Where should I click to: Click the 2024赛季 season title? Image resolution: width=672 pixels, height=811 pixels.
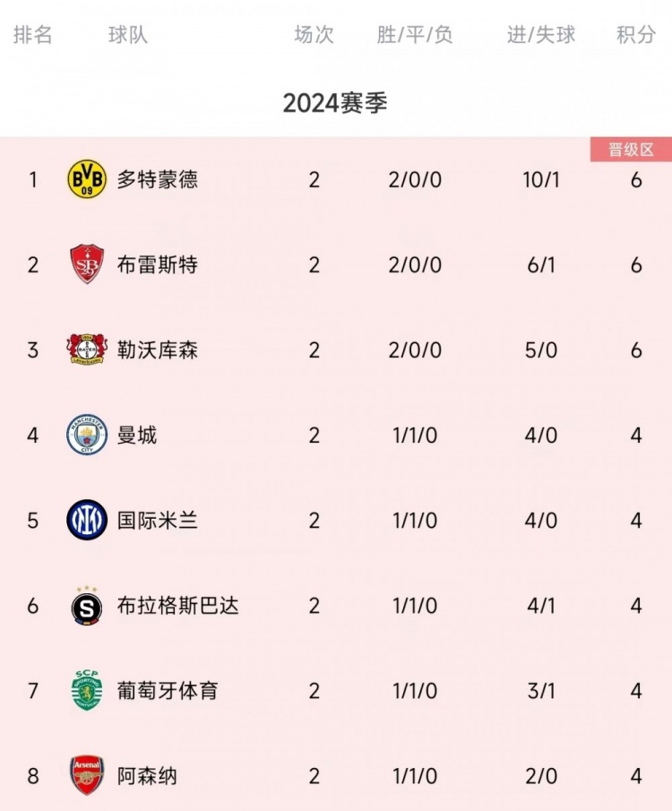[x=335, y=103]
